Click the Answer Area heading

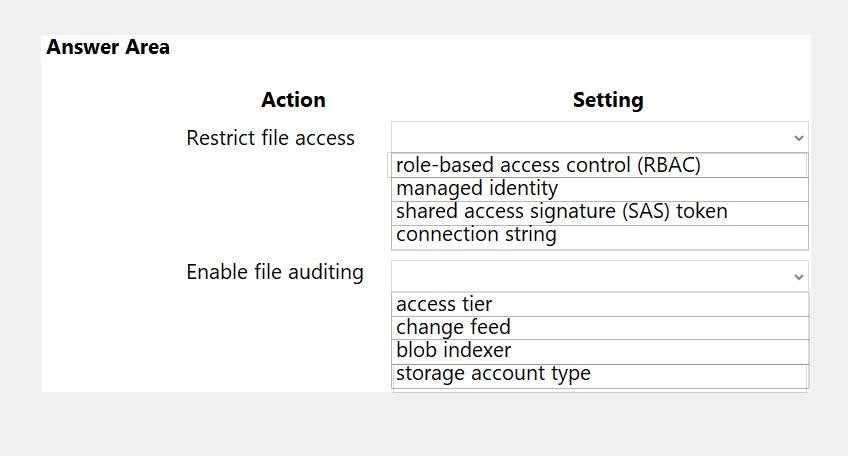[108, 47]
